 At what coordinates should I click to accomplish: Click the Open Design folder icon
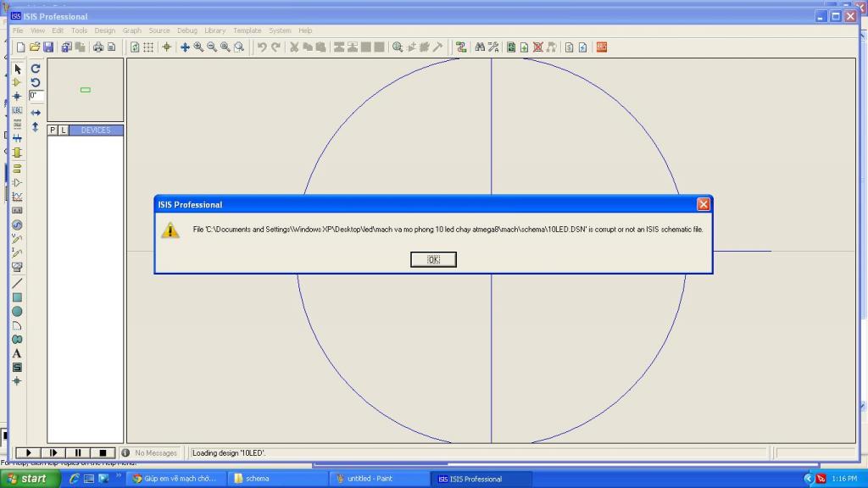point(34,47)
